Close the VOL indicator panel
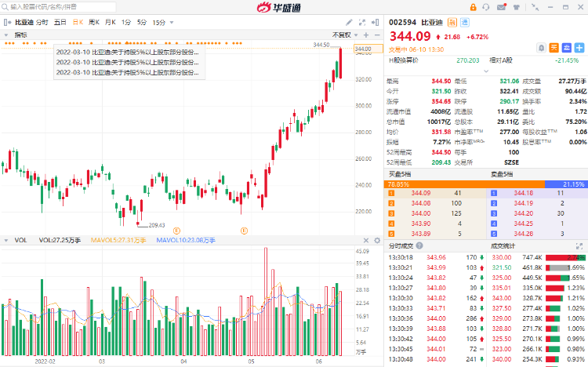 [x=366, y=241]
